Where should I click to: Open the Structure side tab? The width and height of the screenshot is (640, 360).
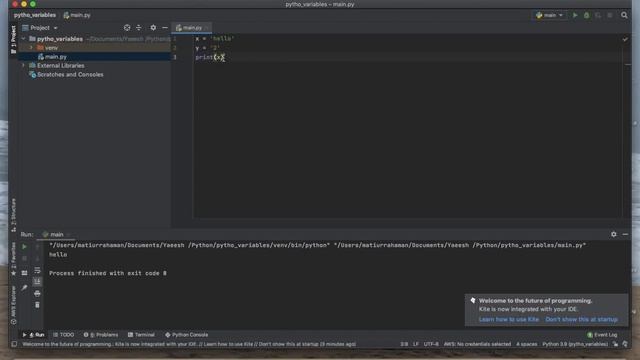pos(13,215)
